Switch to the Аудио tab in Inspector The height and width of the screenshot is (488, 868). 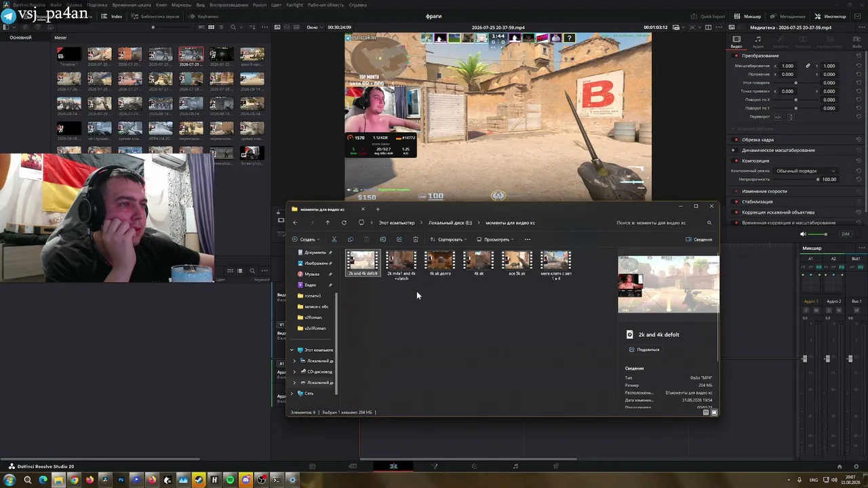pyautogui.click(x=757, y=43)
